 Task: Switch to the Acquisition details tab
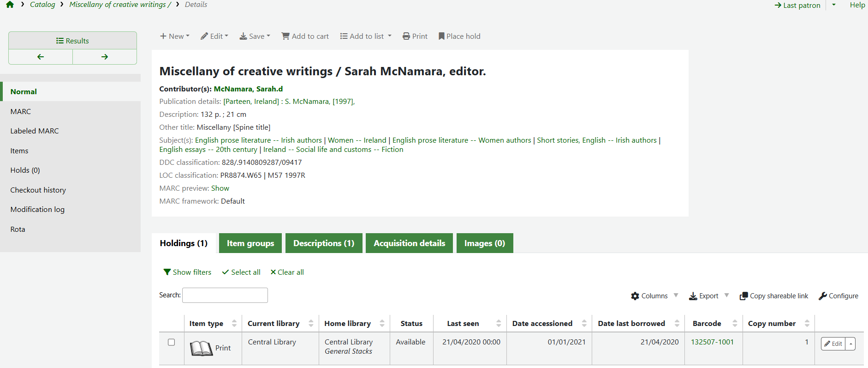click(409, 243)
